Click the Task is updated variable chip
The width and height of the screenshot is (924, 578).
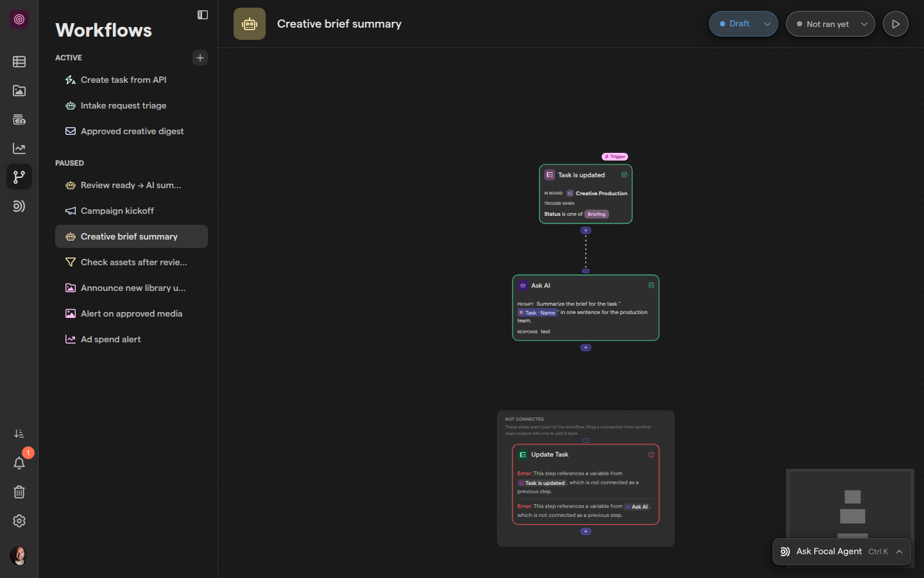pos(542,483)
